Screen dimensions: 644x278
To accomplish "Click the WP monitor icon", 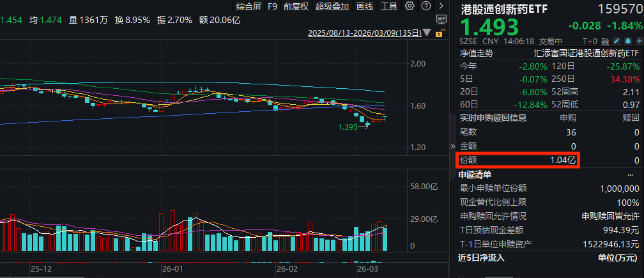I will click(441, 20).
